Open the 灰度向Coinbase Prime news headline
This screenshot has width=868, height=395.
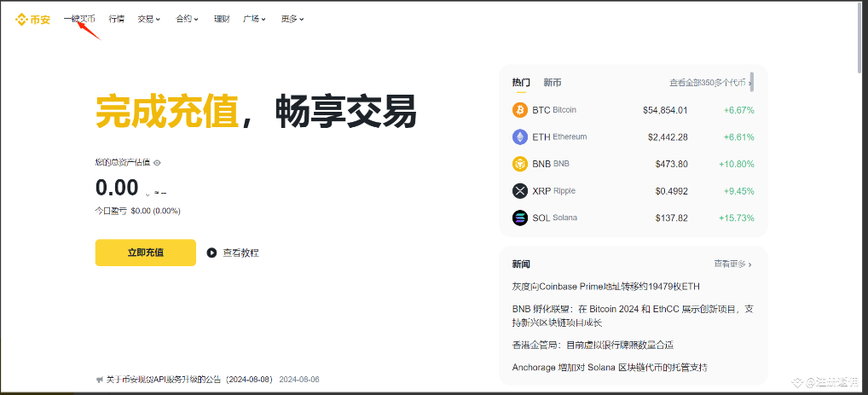pos(605,287)
